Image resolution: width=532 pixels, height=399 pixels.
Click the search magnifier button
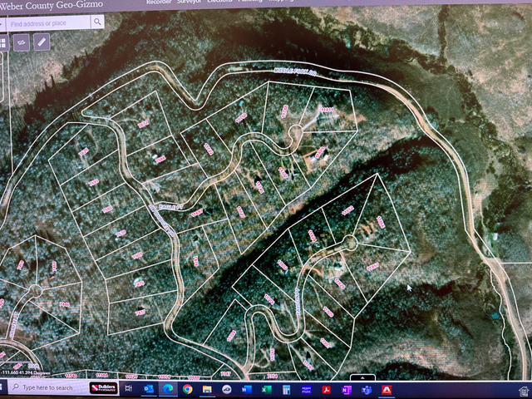(x=97, y=22)
